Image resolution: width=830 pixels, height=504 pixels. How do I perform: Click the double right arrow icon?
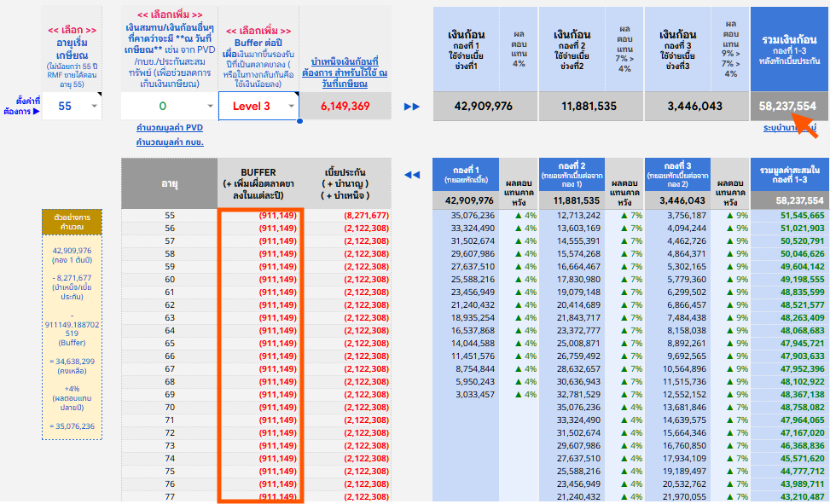click(412, 107)
